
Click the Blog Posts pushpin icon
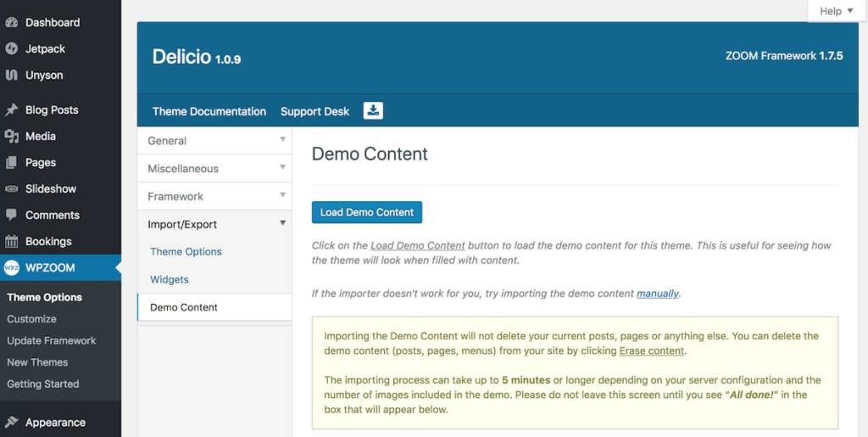pos(11,109)
